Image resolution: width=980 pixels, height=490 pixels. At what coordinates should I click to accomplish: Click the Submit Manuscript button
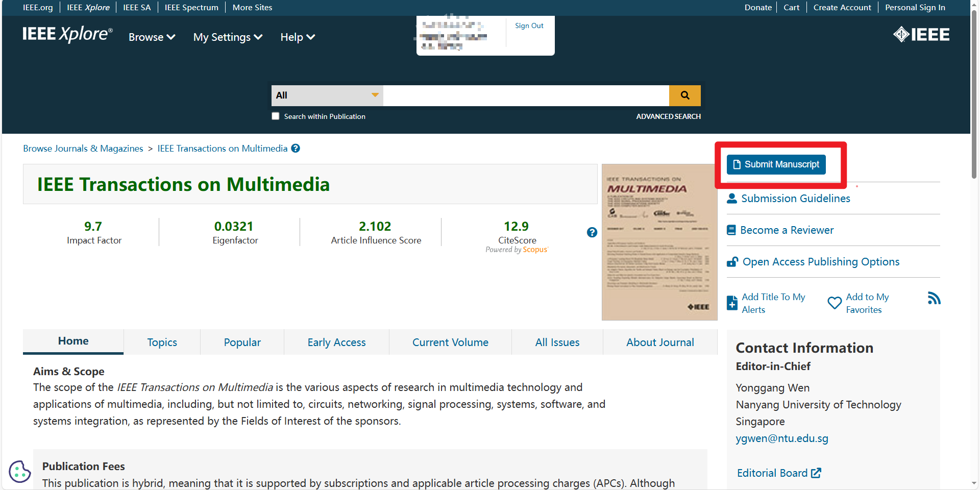[x=776, y=164]
